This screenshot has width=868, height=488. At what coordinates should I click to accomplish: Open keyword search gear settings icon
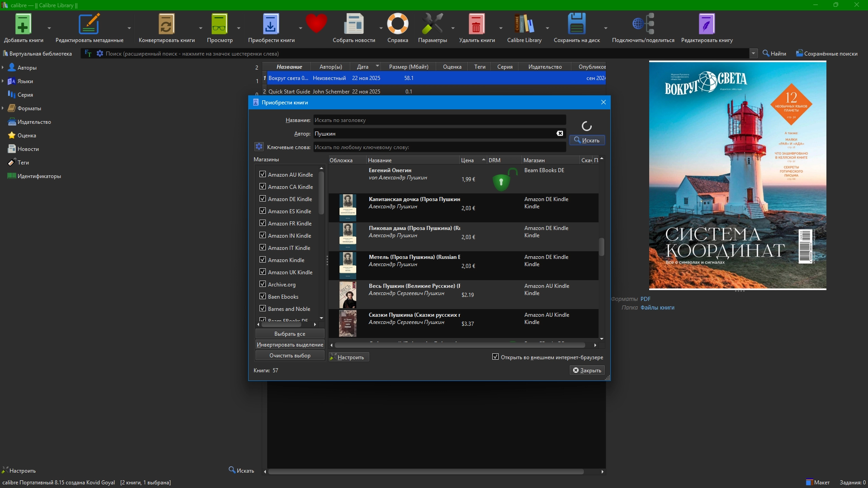tap(259, 147)
